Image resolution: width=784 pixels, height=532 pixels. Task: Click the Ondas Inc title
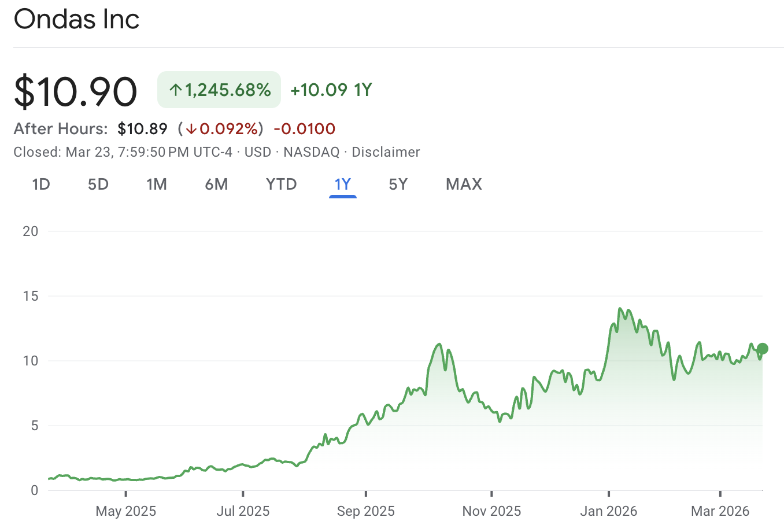pyautogui.click(x=76, y=20)
